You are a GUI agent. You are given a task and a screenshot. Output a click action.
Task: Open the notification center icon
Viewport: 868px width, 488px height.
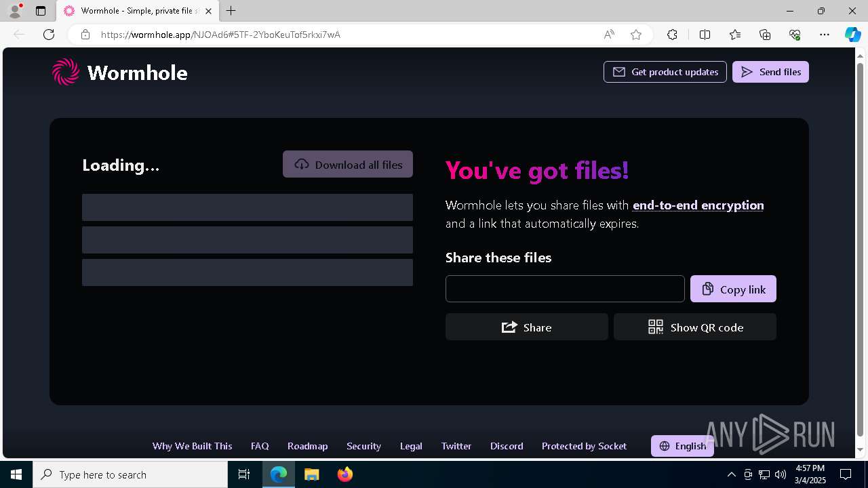click(x=846, y=474)
